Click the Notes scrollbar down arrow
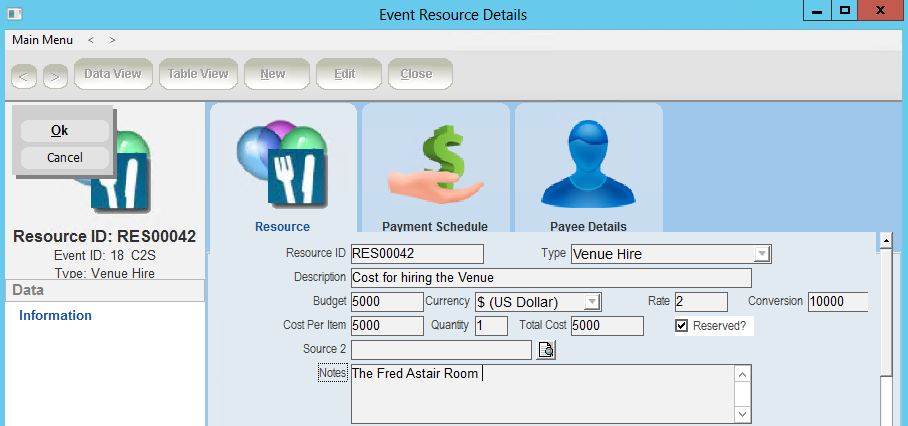The width and height of the screenshot is (908, 426). (x=742, y=413)
